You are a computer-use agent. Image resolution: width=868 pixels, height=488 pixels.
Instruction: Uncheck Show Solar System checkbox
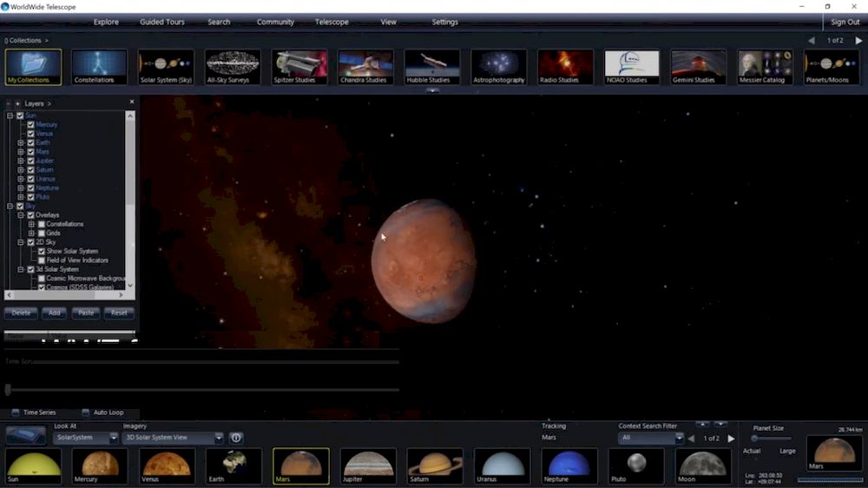[42, 252]
